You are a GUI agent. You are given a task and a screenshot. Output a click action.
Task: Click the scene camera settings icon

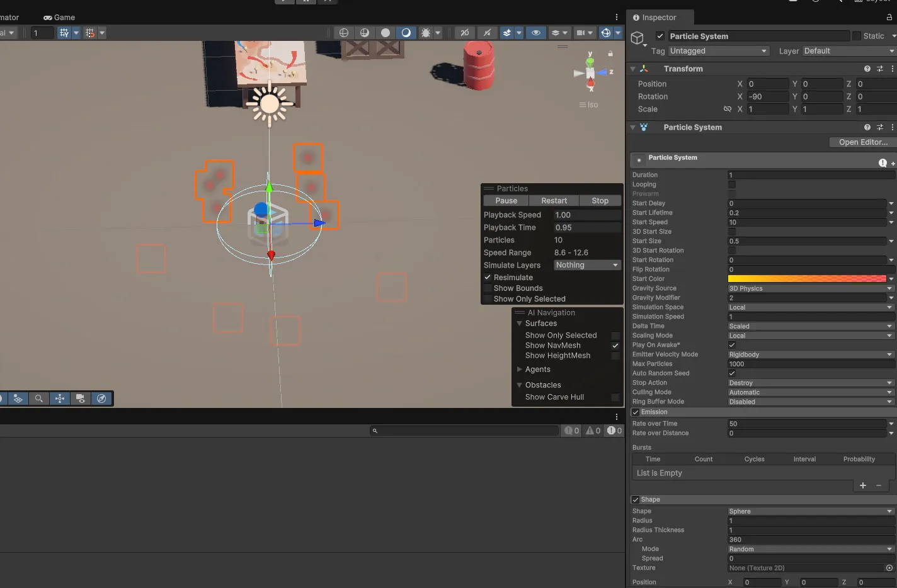tap(581, 33)
